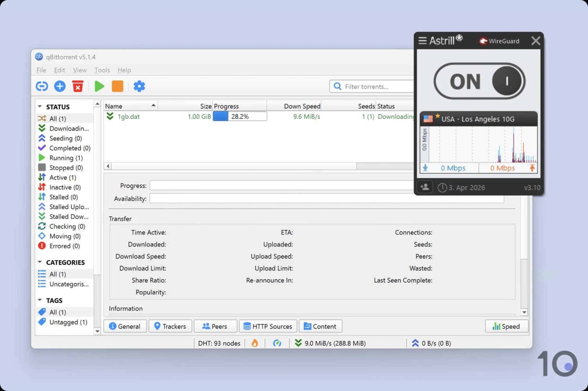The width and height of the screenshot is (588, 391).
Task: Open the USA - Los Angeles 10G server selector
Action: [x=478, y=119]
